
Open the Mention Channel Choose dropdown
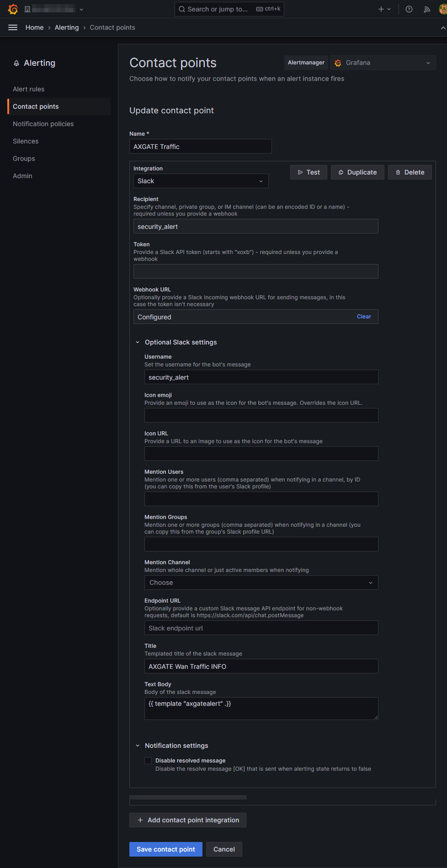point(261,582)
